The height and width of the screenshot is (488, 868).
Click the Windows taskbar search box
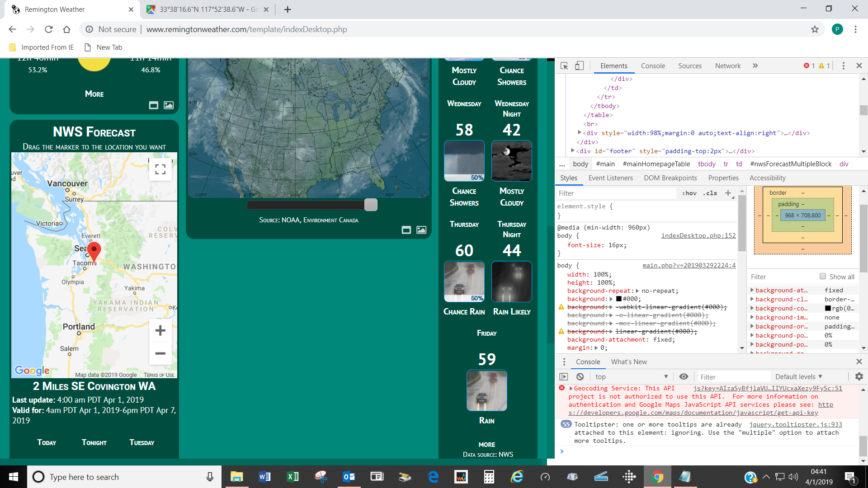tap(124, 477)
